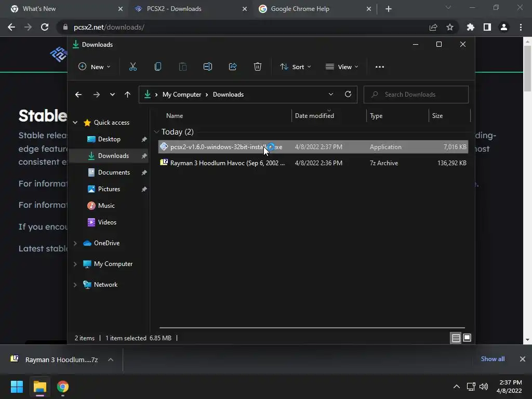Click the File Explorer taskbar icon
532x399 pixels.
[x=39, y=387]
